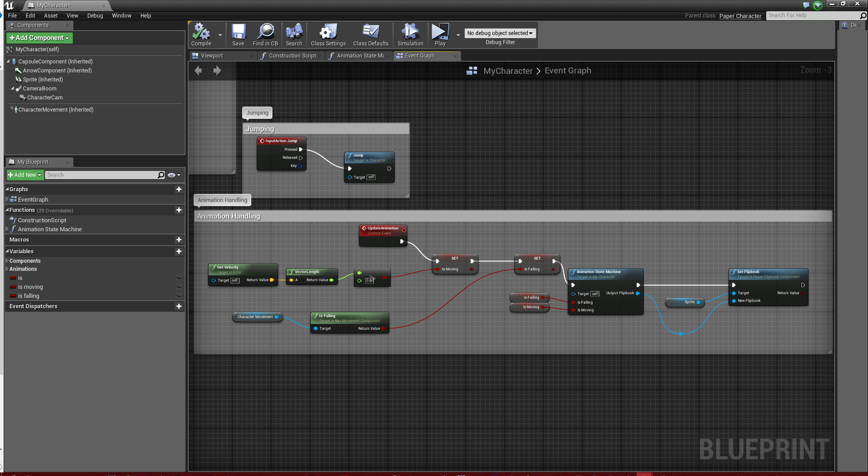The image size is (868, 476).
Task: Expand the EventGraph tree item
Action: point(7,199)
